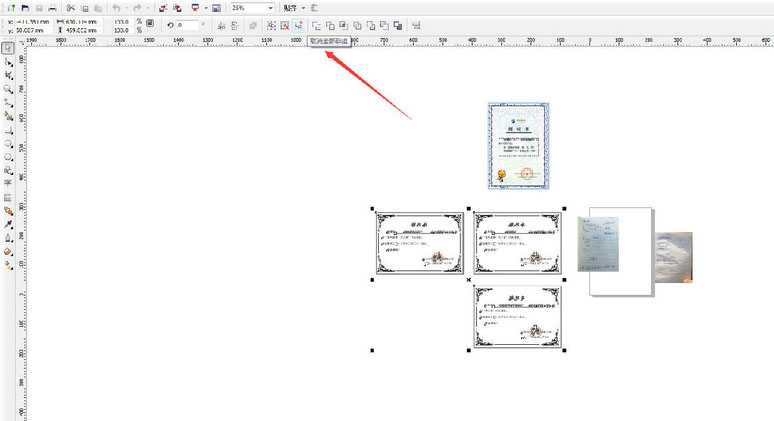
Task: Click the Cut scissors icon
Action: point(71,7)
